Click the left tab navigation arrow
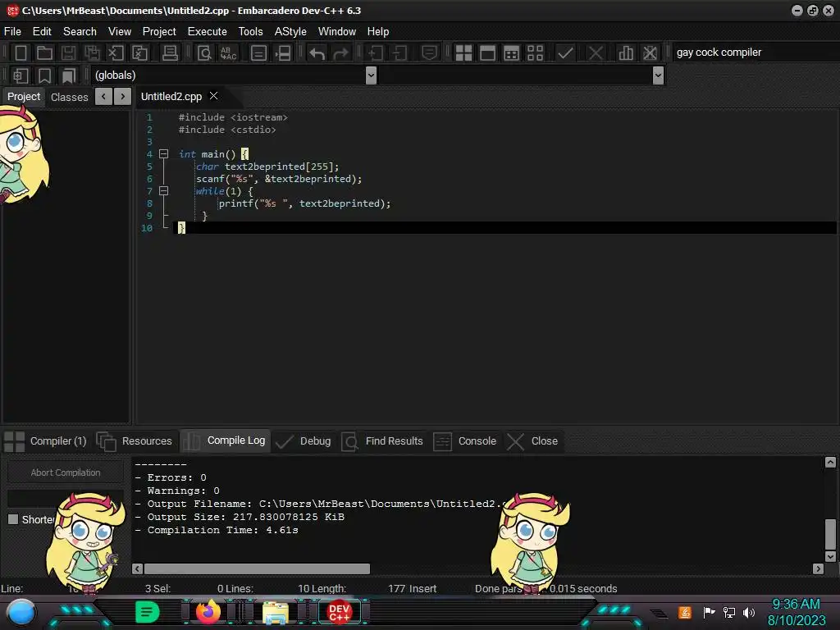This screenshot has width=840, height=630. 103,97
